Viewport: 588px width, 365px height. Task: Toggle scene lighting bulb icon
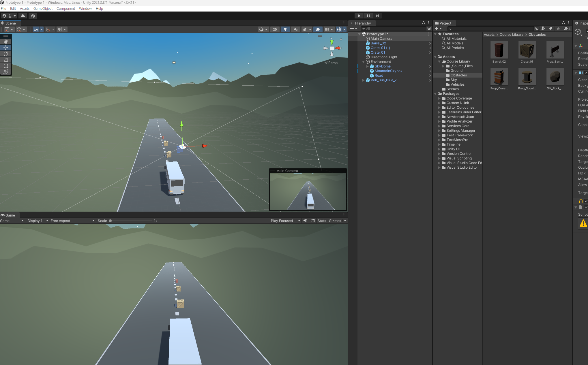point(285,29)
